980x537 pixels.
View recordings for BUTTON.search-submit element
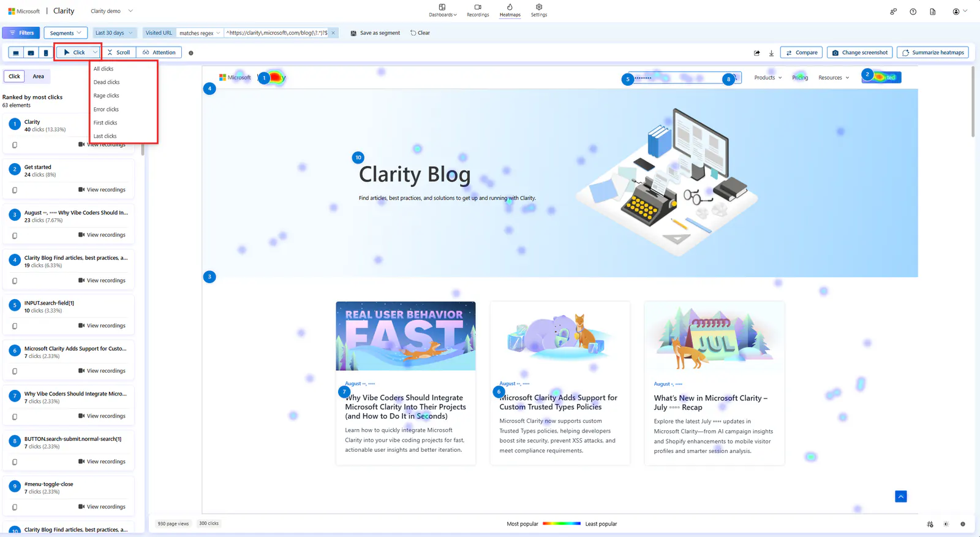pyautogui.click(x=102, y=462)
